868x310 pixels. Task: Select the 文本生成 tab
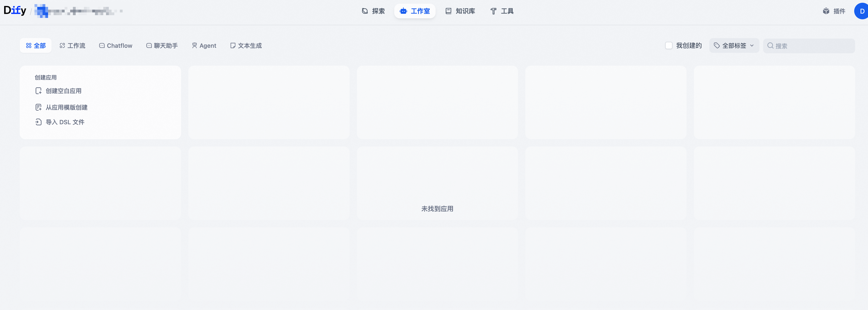coord(246,45)
